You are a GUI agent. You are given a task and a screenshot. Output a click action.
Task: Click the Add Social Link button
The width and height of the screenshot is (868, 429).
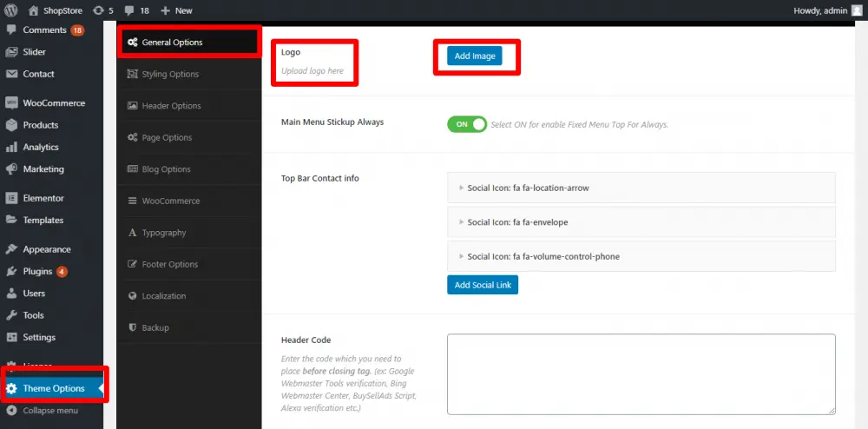(483, 285)
